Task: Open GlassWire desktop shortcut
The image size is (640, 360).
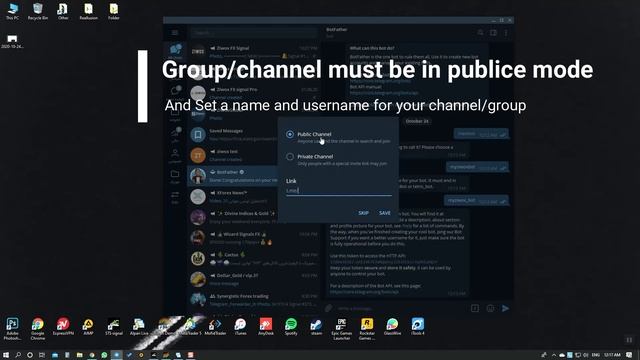Action: pos(392,327)
